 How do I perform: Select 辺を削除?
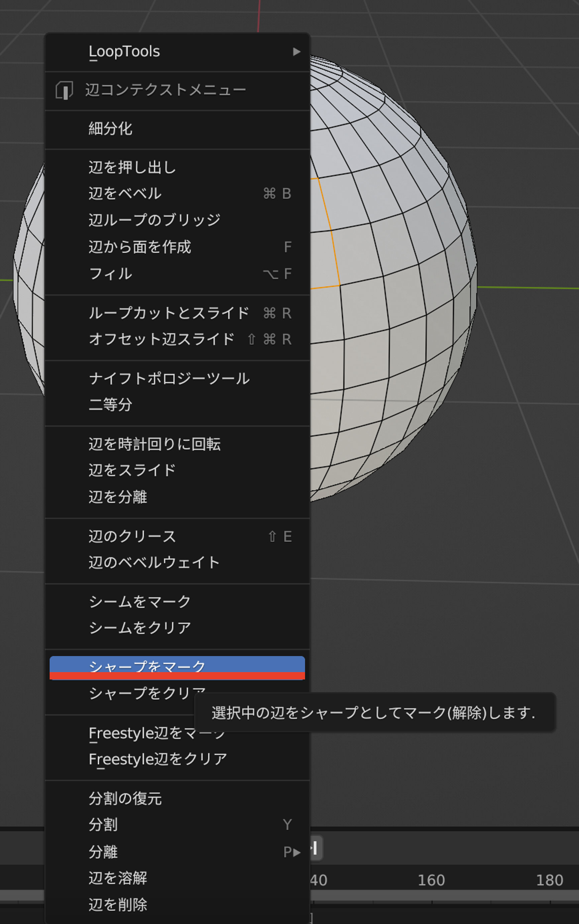coord(177,905)
